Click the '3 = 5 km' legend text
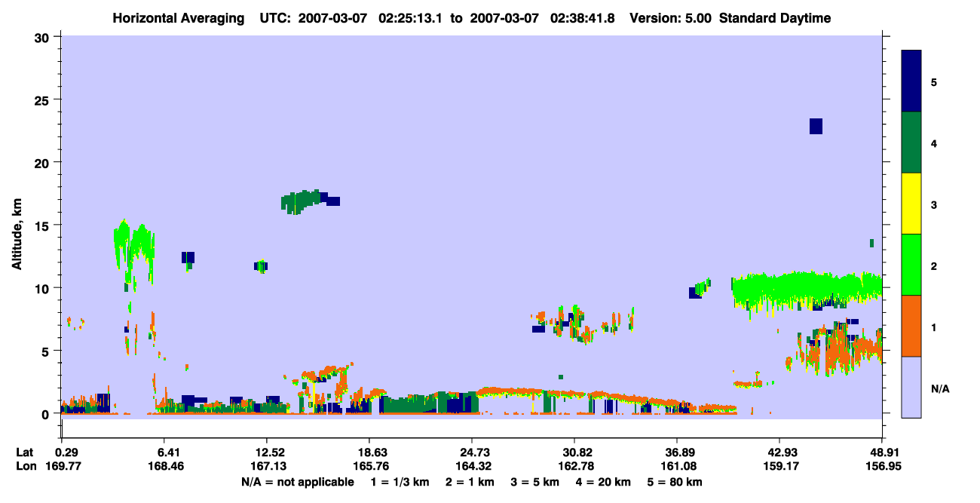The image size is (980, 503). click(x=535, y=482)
